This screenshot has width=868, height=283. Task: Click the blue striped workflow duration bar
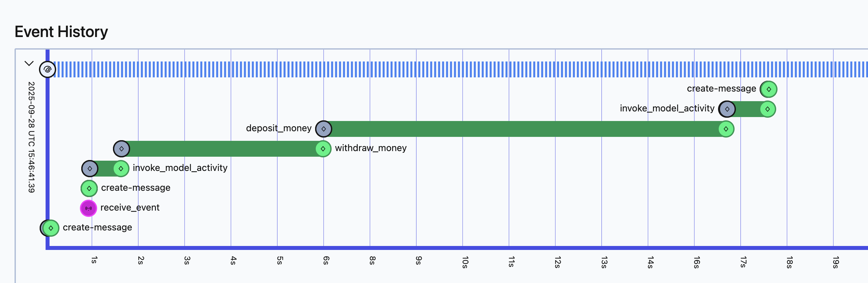tap(438, 69)
